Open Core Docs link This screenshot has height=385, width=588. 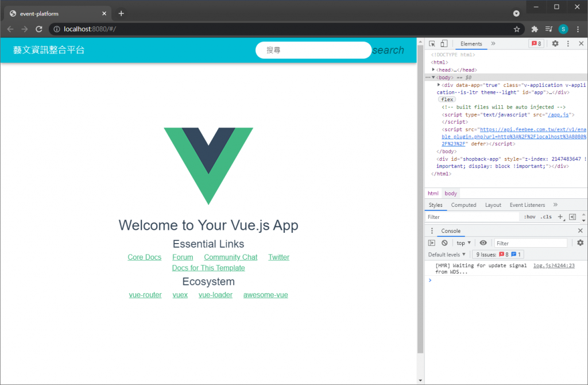pos(144,257)
